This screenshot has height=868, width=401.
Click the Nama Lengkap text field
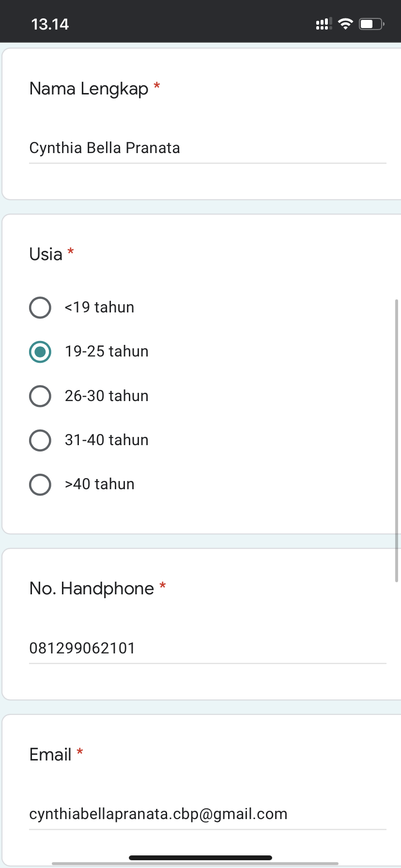(x=208, y=148)
